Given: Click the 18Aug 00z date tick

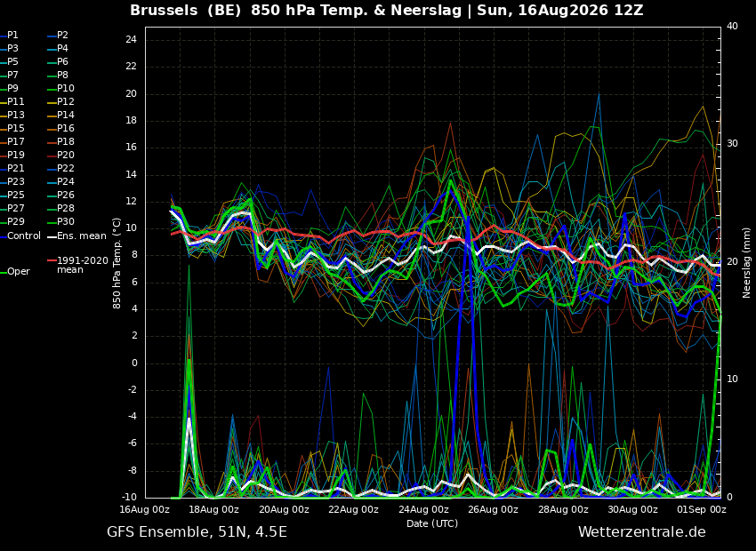Looking at the screenshot, I should [x=215, y=509].
